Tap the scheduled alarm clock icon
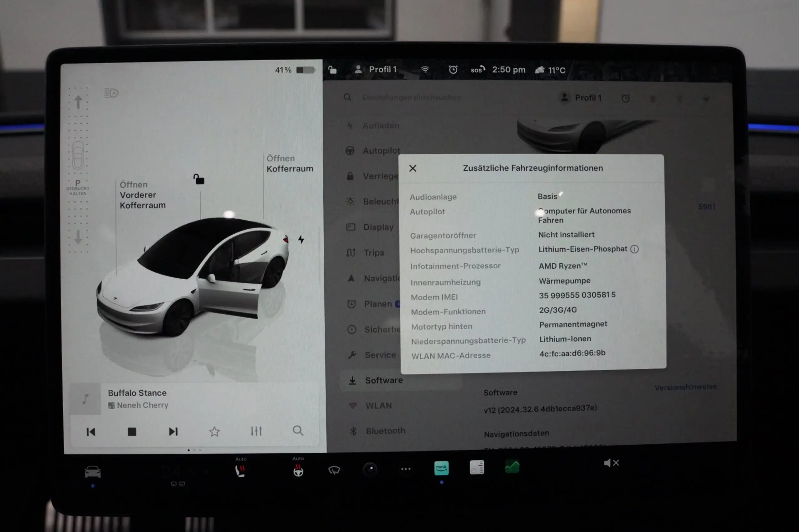 coord(453,70)
